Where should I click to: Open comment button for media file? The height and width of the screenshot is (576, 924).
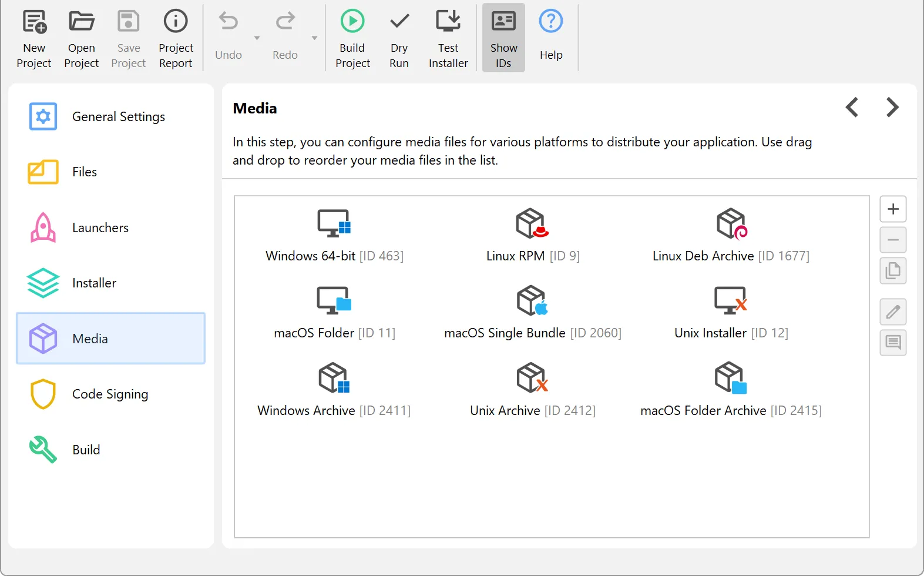tap(893, 343)
